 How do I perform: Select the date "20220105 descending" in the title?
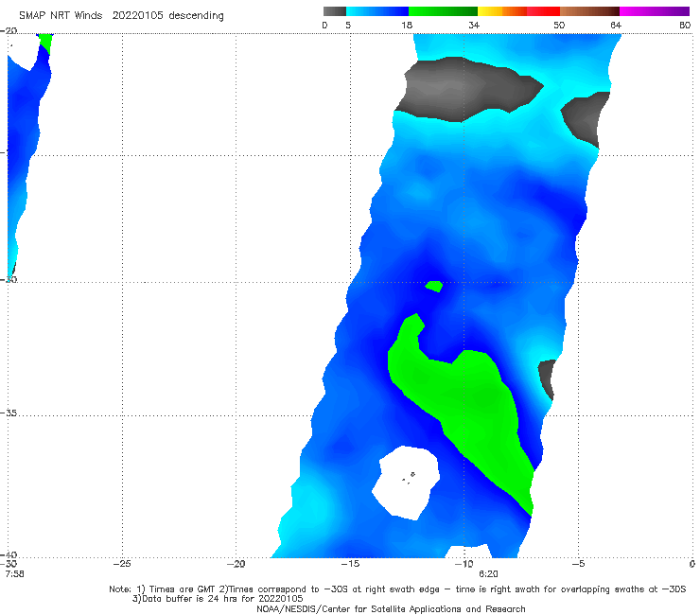167,15
